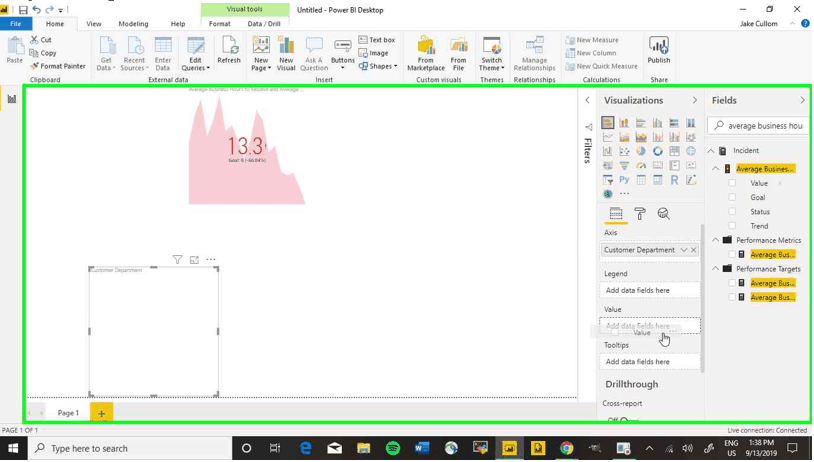814x462 pixels.
Task: Switch to the Fields well pane
Action: click(x=616, y=214)
